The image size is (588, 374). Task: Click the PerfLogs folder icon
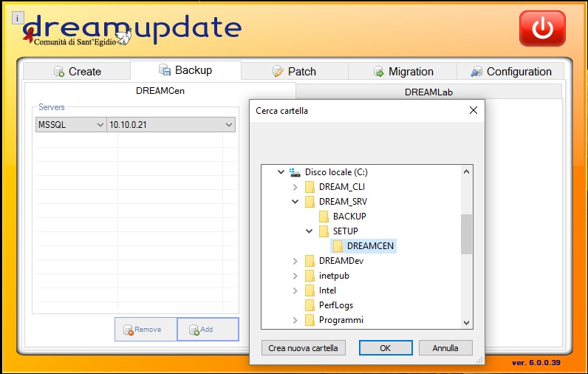click(x=310, y=305)
